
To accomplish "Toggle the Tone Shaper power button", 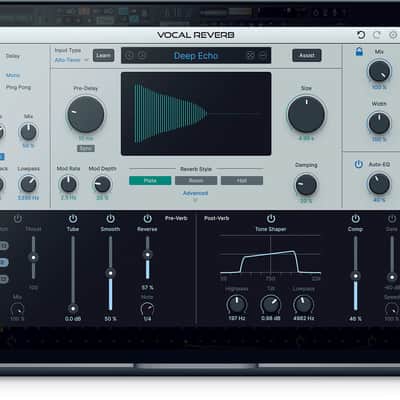I will pyautogui.click(x=271, y=219).
